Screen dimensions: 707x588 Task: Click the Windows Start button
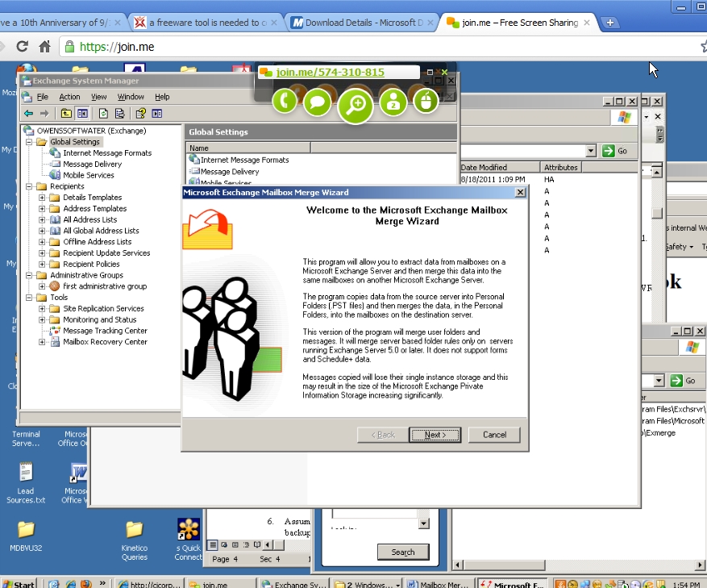coord(19,583)
